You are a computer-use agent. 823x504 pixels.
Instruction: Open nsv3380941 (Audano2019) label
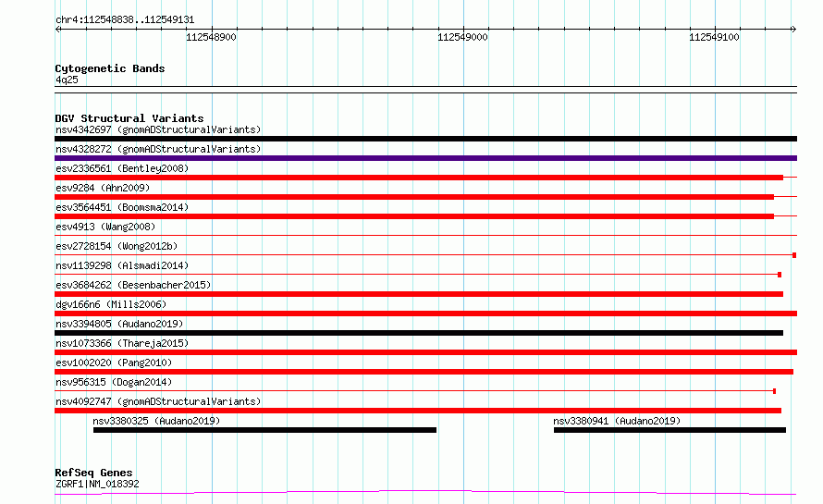tap(617, 421)
